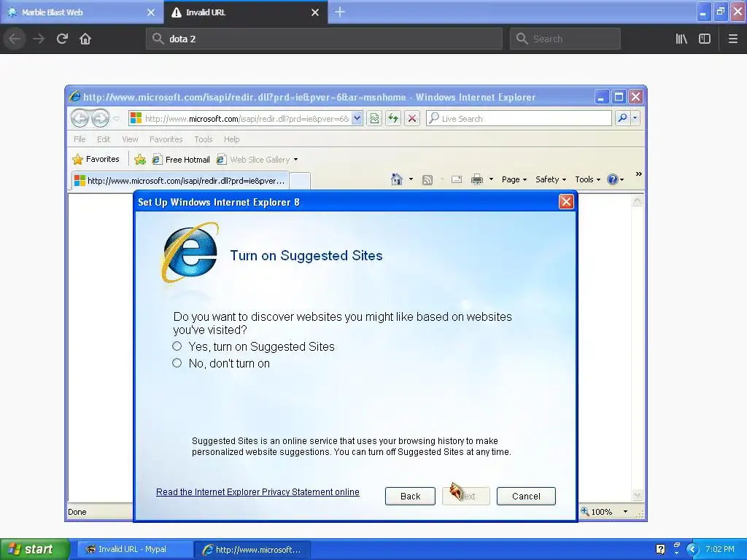Expand the IE recent pages dropdown arrow
The height and width of the screenshot is (560, 747).
pos(116,119)
